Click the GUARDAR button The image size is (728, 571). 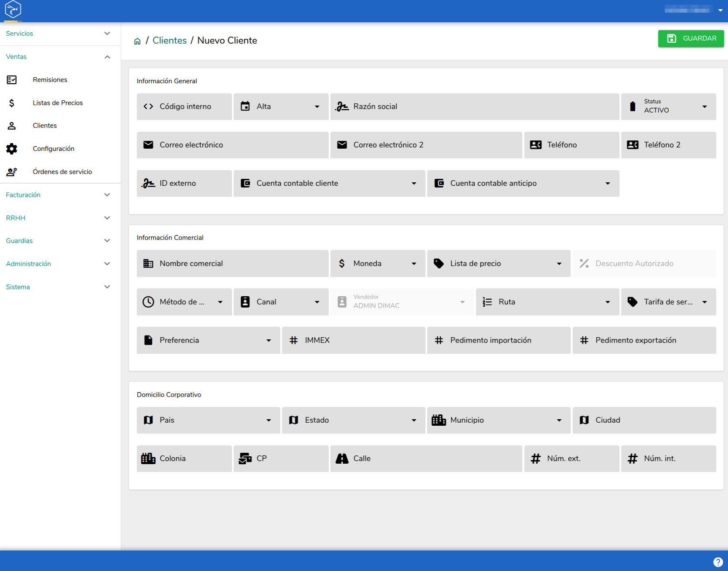pos(691,38)
